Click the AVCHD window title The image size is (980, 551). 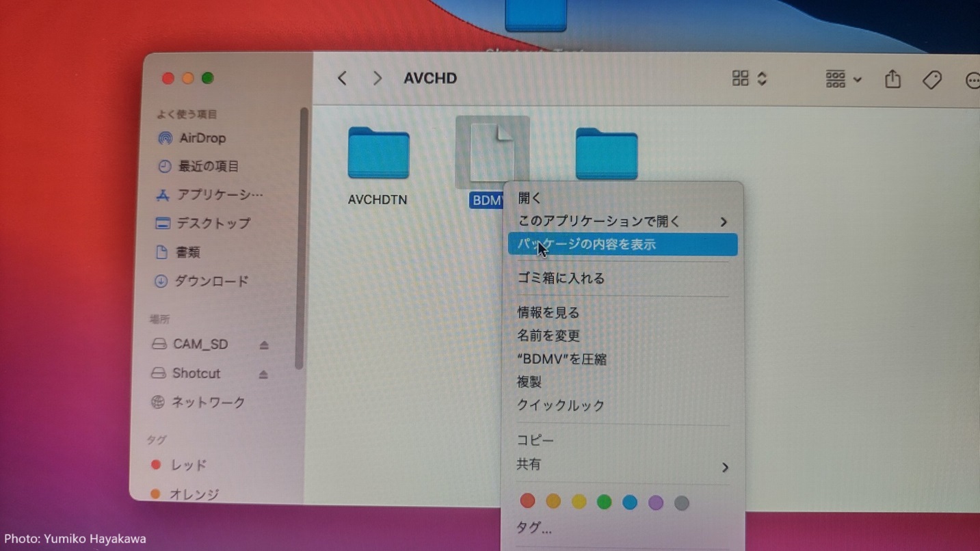[x=430, y=78]
